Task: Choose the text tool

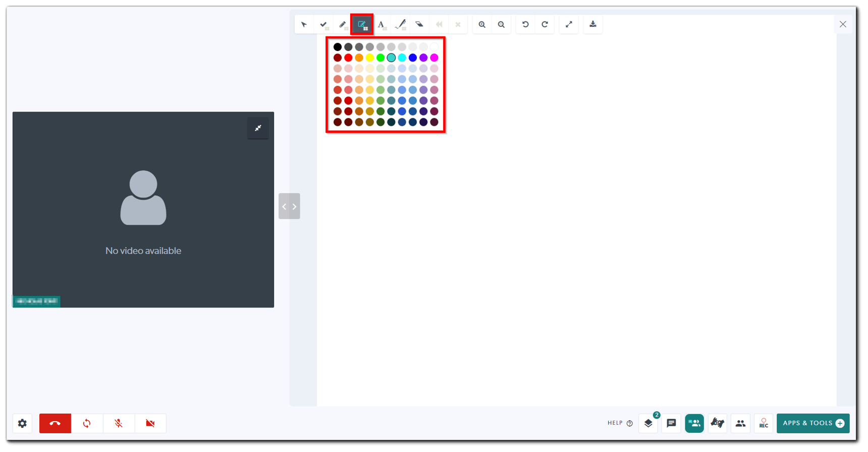Action: point(381,24)
